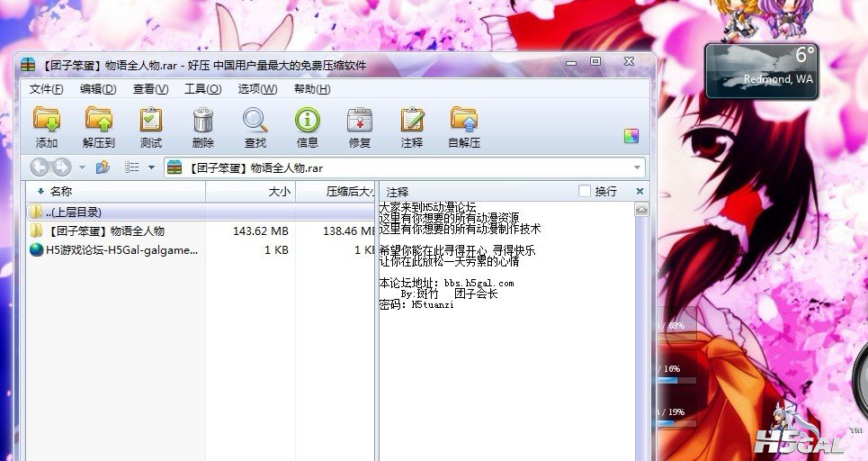Click the 注释 (Comment) toolbar icon
The height and width of the screenshot is (461, 868).
(x=412, y=128)
